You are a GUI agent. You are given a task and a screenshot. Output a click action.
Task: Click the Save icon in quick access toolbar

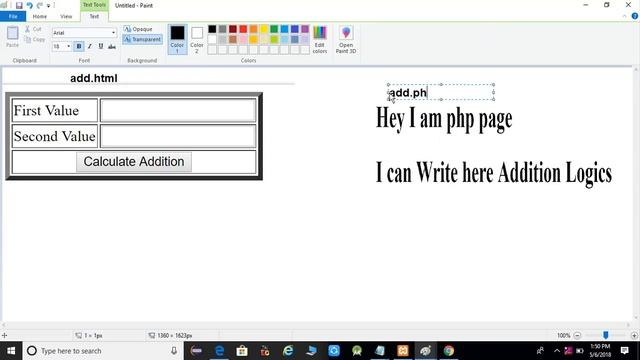coord(19,5)
